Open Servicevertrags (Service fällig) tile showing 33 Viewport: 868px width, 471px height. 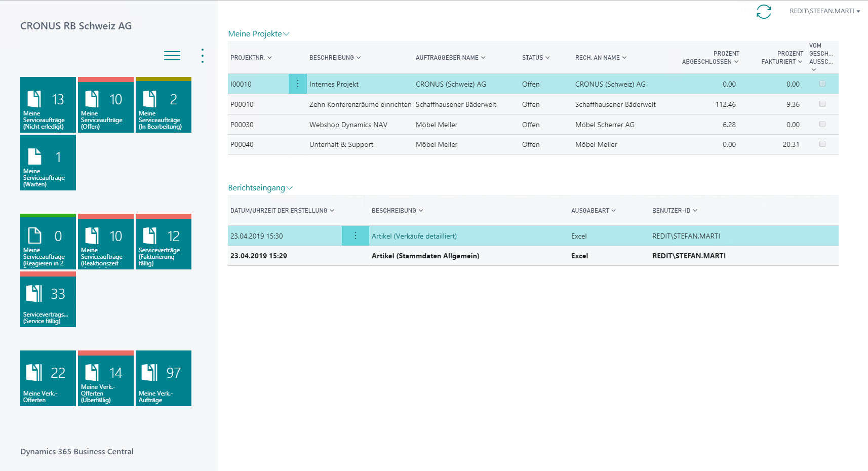48,299
